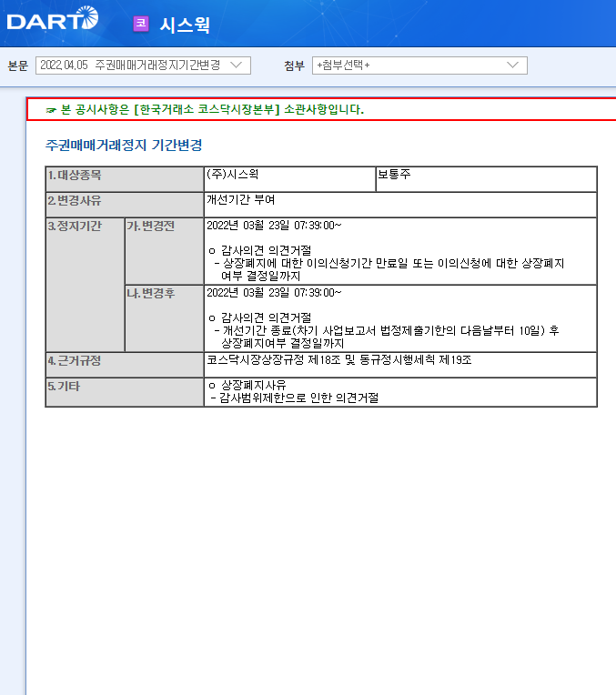Click the 개선기간 부여 cell

point(400,205)
